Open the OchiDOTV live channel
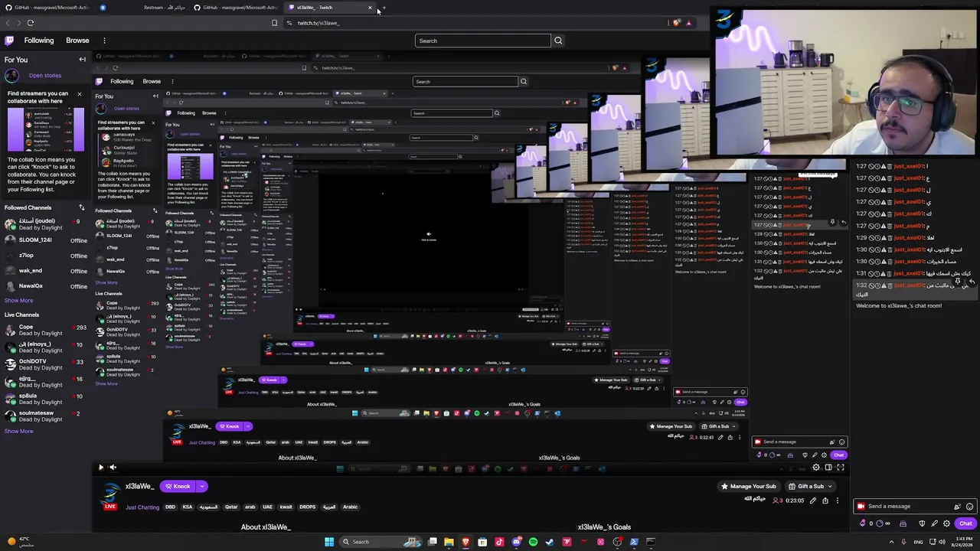Screen dimensions: 980x551 click(46, 364)
